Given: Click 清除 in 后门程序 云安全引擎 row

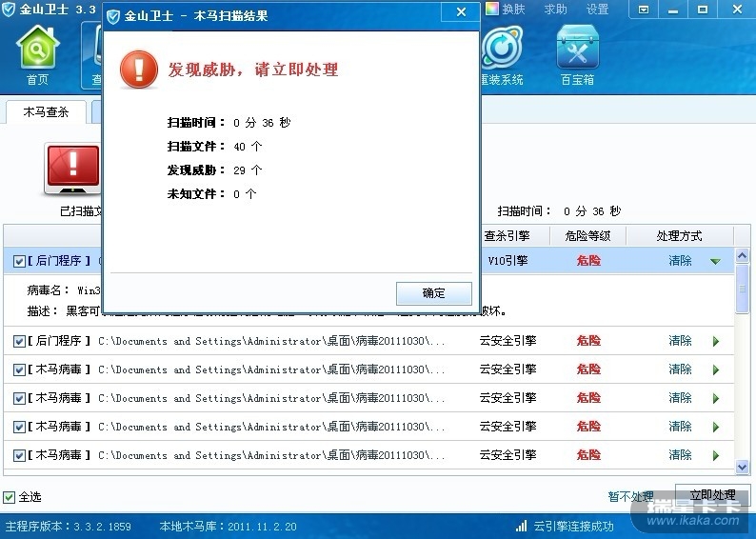Looking at the screenshot, I should (680, 341).
